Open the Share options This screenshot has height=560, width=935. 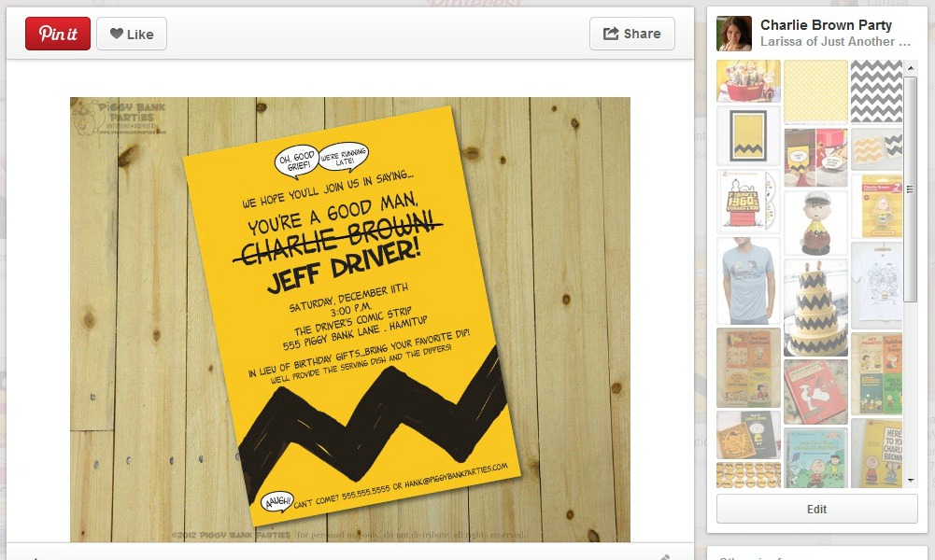[x=632, y=34]
